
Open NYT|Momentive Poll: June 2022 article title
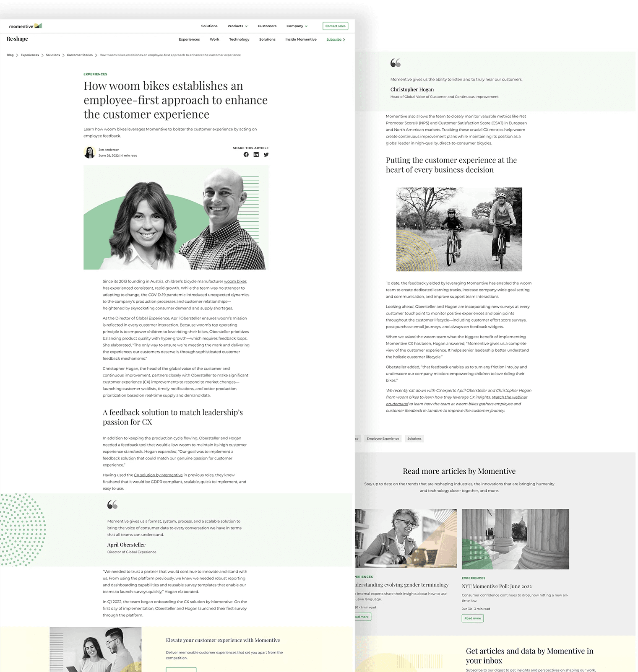[x=497, y=586]
